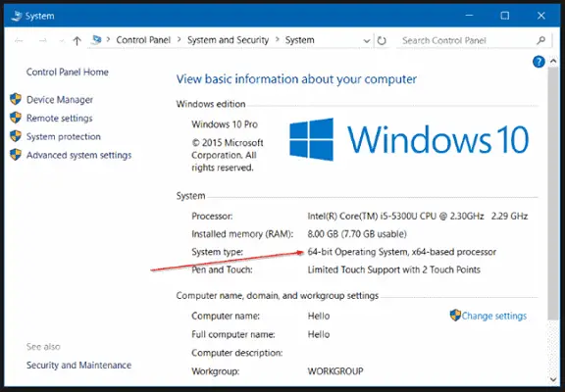Image resolution: width=565 pixels, height=392 pixels.
Task: Open Control Panel breadcrumb
Action: click(143, 40)
